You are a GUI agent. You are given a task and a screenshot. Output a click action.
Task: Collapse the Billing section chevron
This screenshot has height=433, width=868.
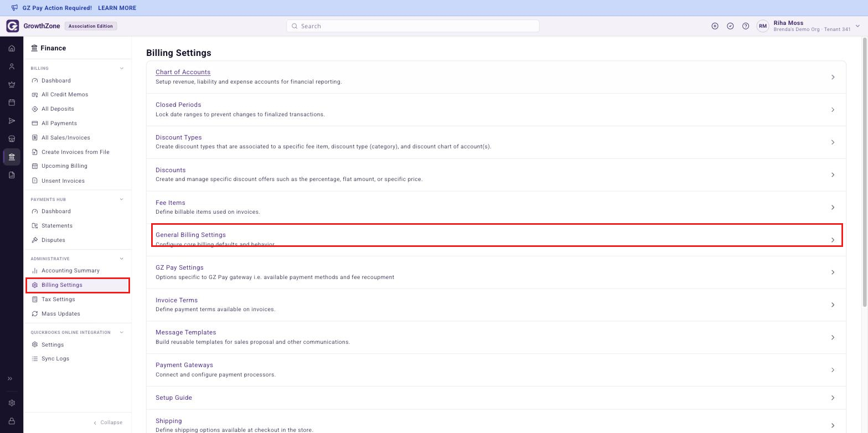[122, 69]
